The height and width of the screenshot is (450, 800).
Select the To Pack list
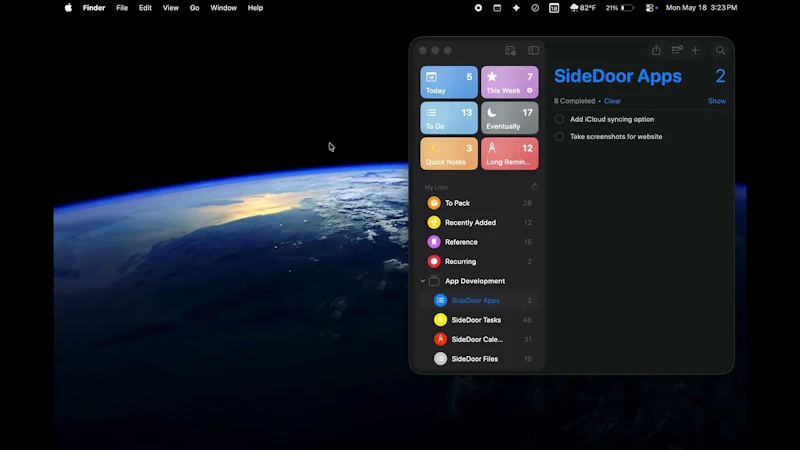(479, 203)
